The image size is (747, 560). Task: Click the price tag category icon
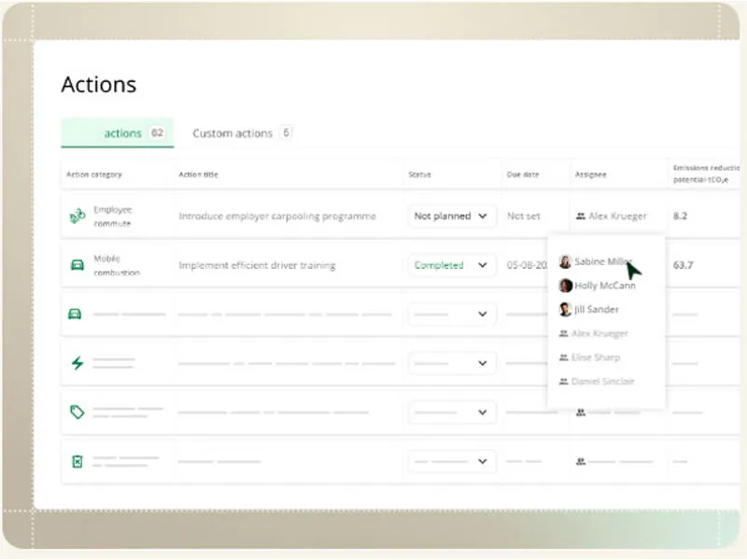[77, 412]
